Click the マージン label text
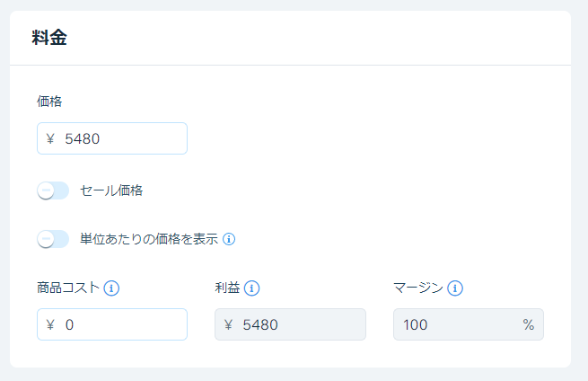This screenshot has height=381, width=588. point(418,288)
